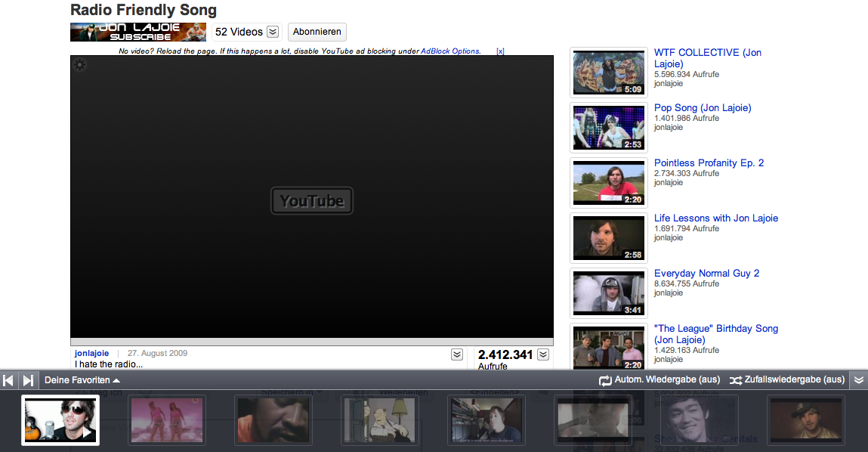The height and width of the screenshot is (452, 868).
Task: Select the pink dancers playlist thumbnail
Action: pos(167,420)
